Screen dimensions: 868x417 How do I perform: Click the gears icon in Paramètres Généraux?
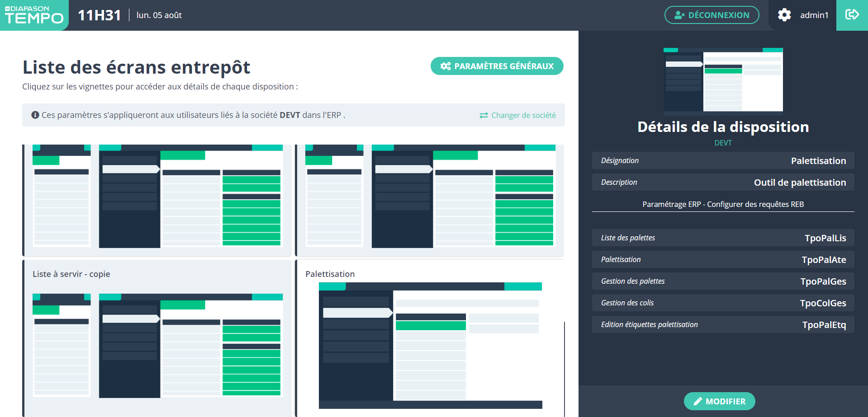[446, 66]
